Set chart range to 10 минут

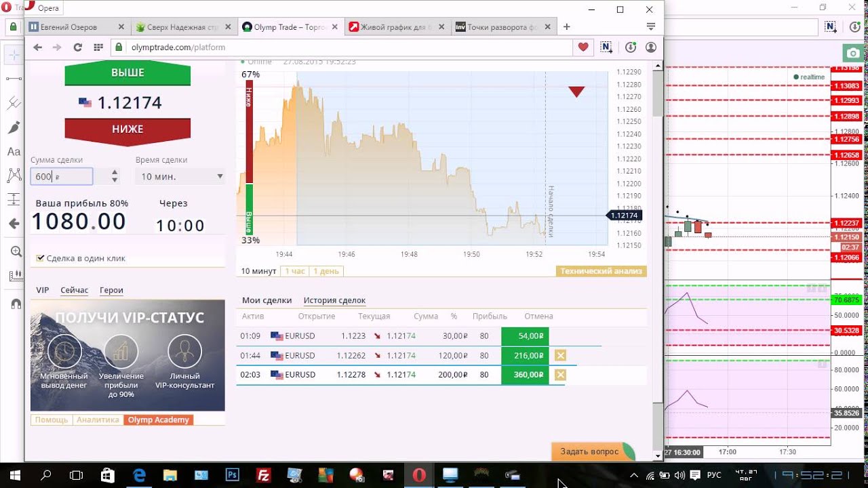259,271
